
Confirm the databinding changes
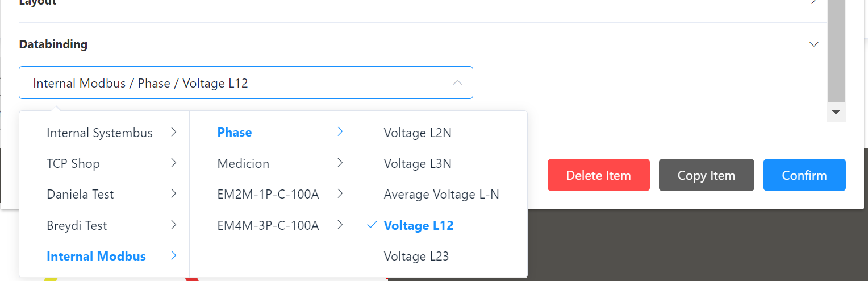(804, 175)
